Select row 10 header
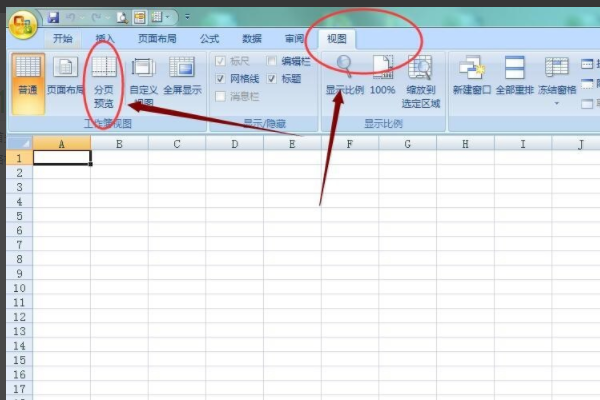This screenshot has width=600, height=400. coord(20,288)
